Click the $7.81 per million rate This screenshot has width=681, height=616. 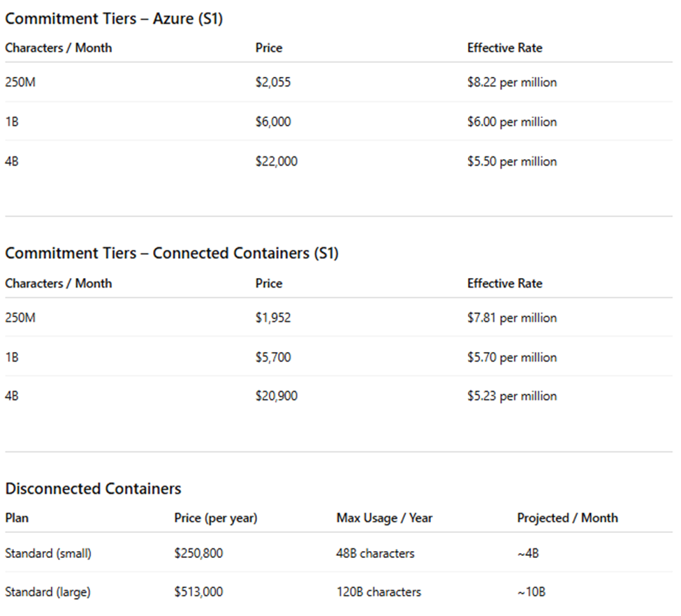pyautogui.click(x=511, y=318)
